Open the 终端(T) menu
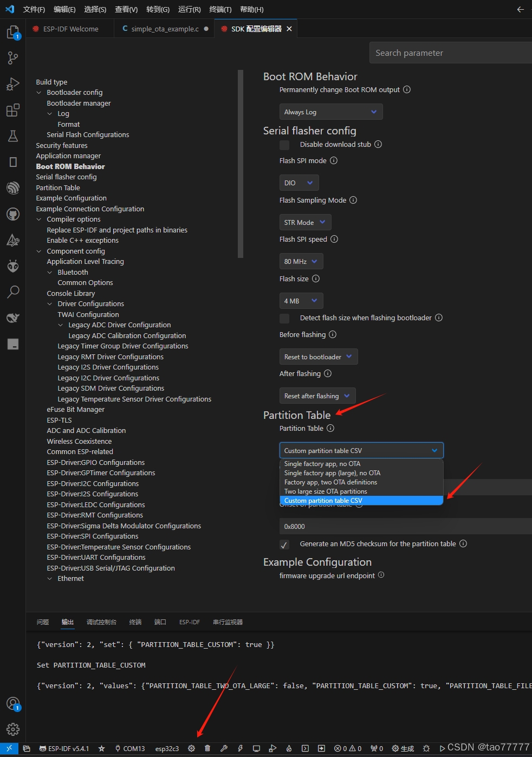This screenshot has width=532, height=757. (220, 9)
